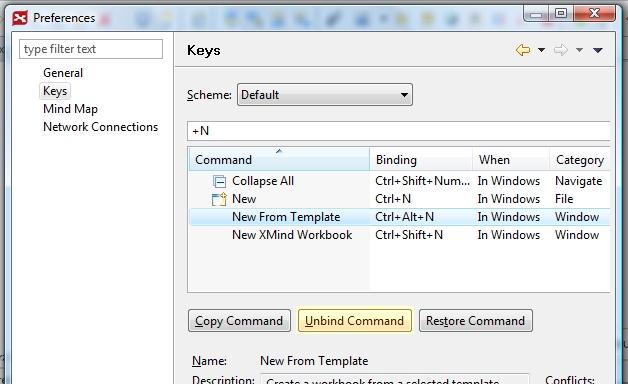Open the back history dropdown arrow

[541, 50]
